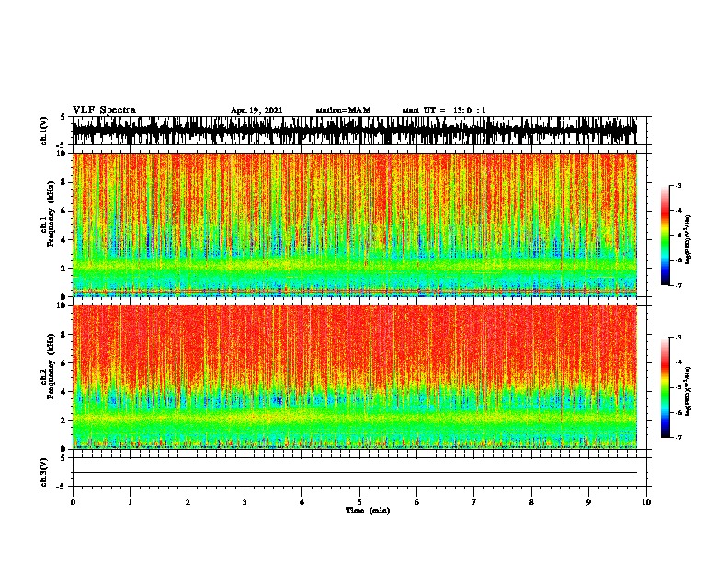This screenshot has width=728, height=563.
Task: Click the ch.3 flat-line voltage panel
Action: coord(358,472)
